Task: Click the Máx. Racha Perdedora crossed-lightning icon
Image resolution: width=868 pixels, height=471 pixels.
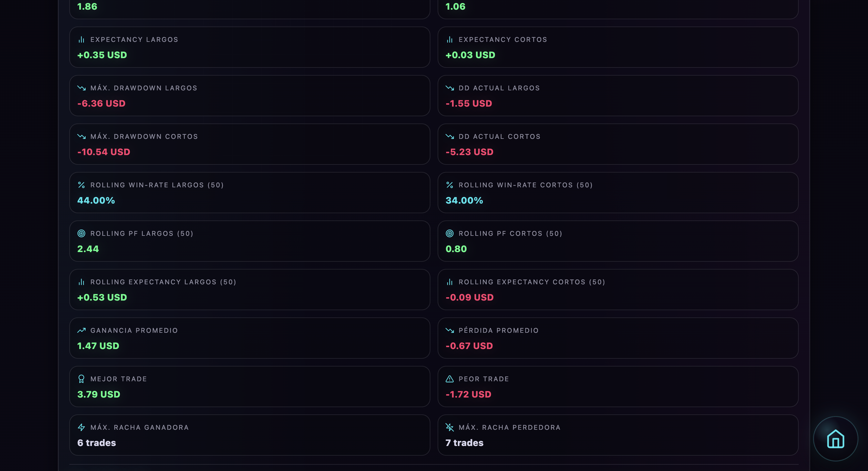Action: [x=449, y=428]
